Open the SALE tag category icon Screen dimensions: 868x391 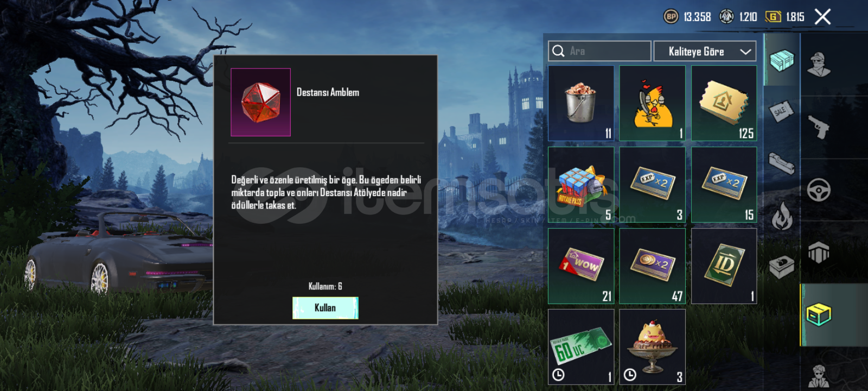[x=781, y=111]
